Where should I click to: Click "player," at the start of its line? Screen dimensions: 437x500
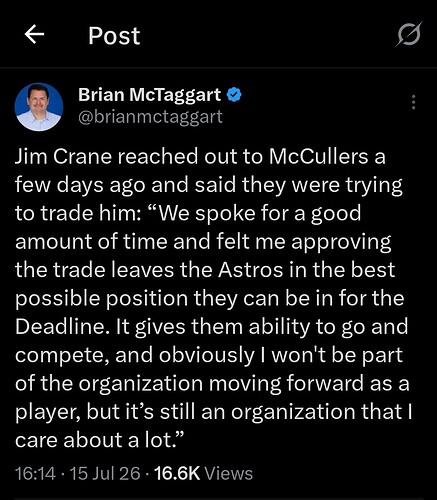tap(48, 412)
